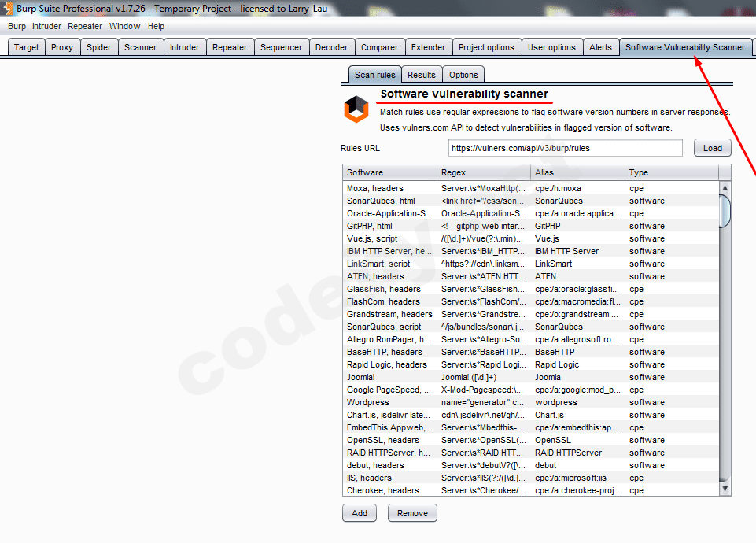Viewport: 756px width, 543px height.
Task: Switch to the Comparer tab
Action: click(379, 47)
